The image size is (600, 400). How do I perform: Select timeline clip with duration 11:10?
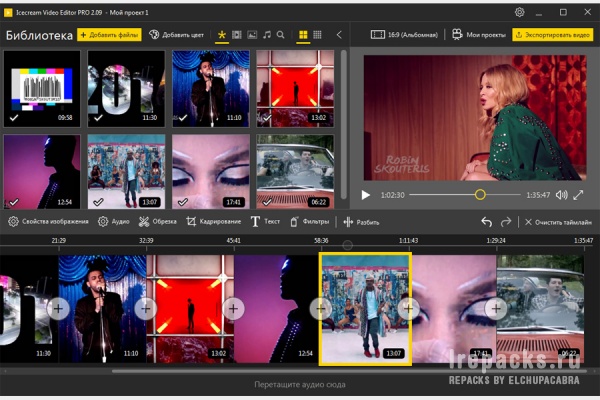click(x=102, y=309)
